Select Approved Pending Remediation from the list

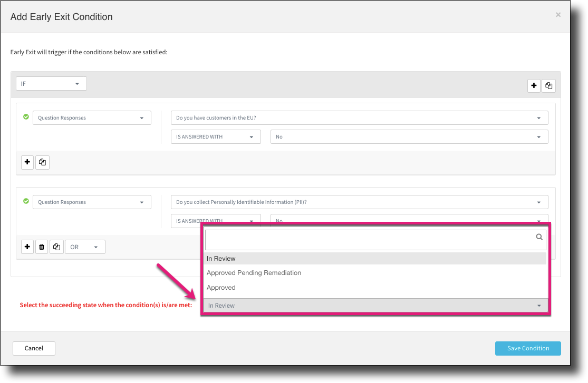click(254, 273)
